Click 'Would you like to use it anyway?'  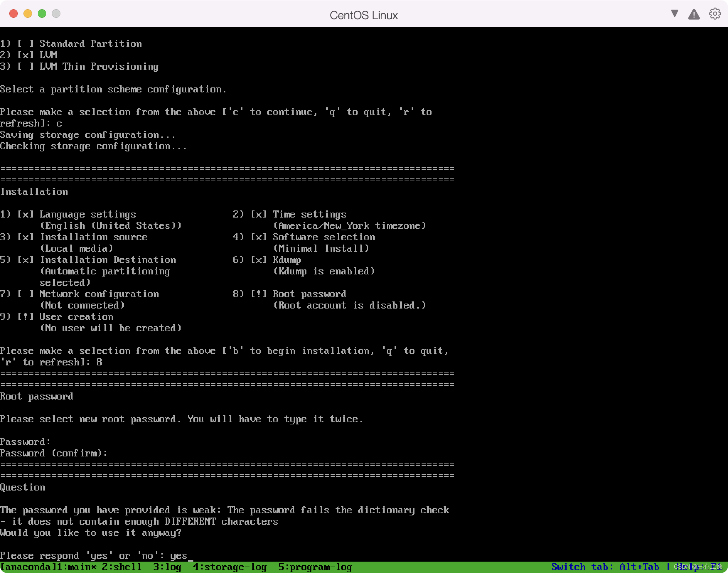[91, 533]
